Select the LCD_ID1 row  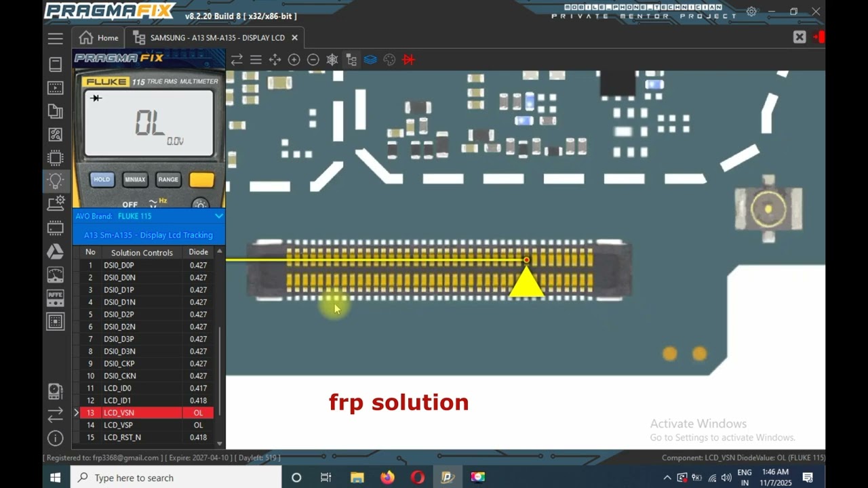pos(146,401)
